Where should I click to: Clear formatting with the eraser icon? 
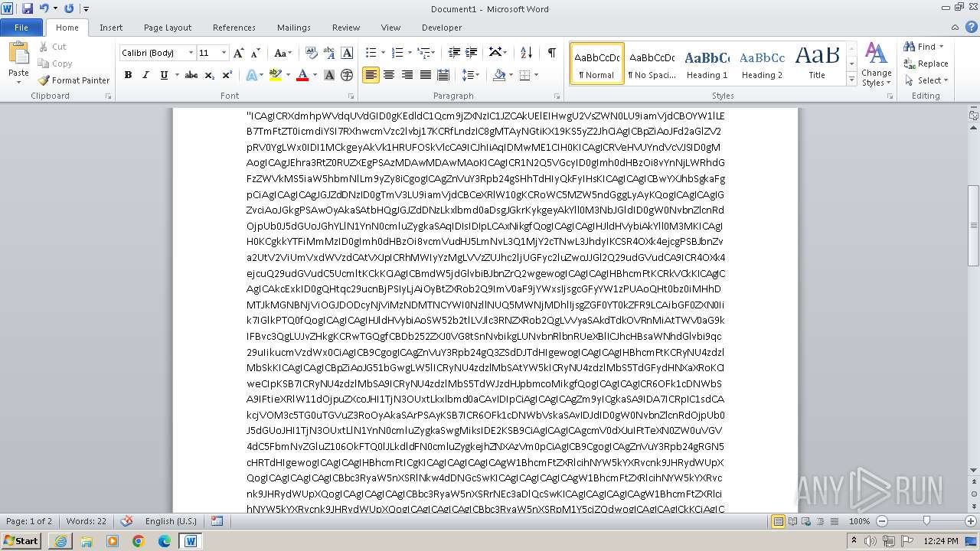pos(312,53)
